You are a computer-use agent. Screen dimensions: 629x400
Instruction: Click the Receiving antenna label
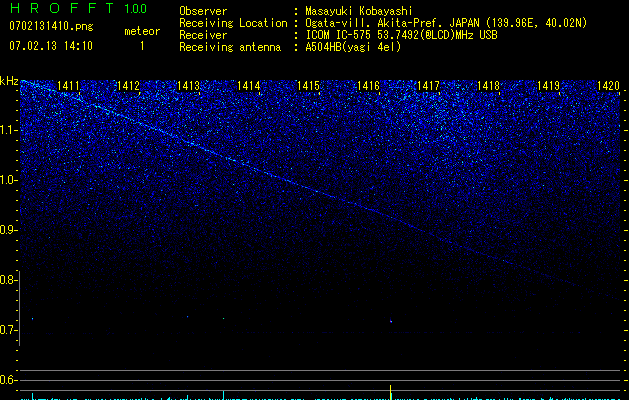tap(230, 47)
